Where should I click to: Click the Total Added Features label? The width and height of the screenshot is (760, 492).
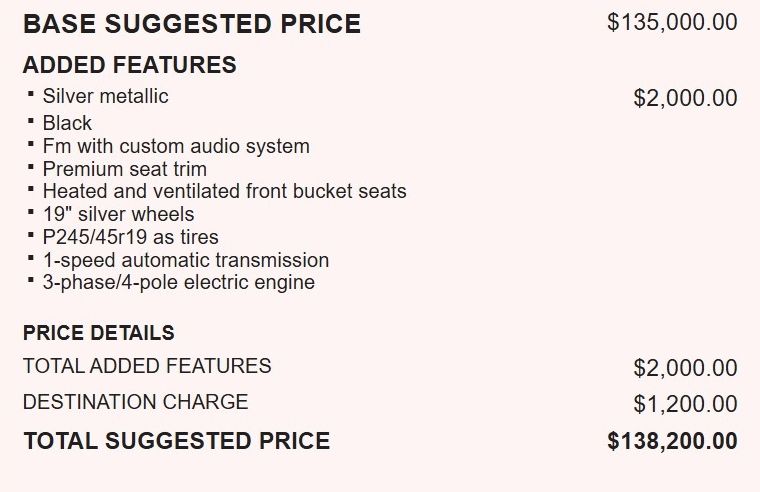147,366
